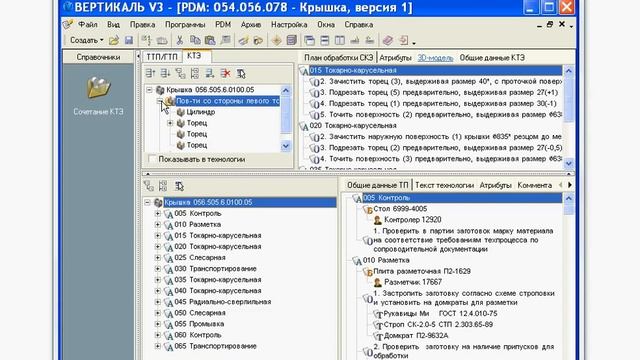Image resolution: width=640 pixels, height=360 pixels.
Task: Click the scroll-up arrow of the Общие данные ТП pane
Action: click(569, 198)
